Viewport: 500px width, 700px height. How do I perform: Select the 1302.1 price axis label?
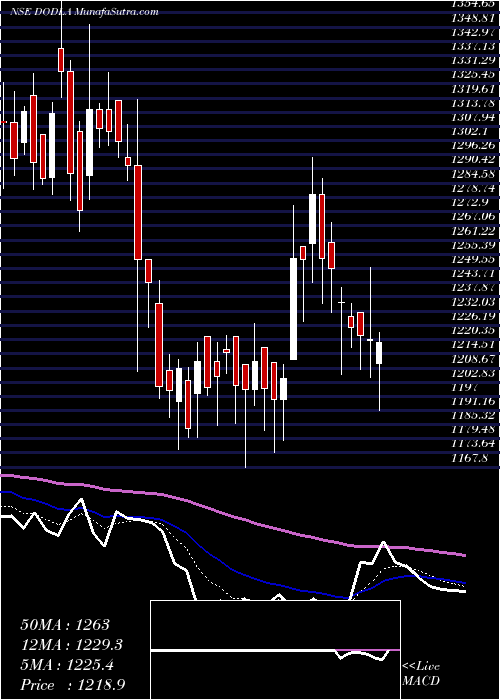pyautogui.click(x=471, y=133)
